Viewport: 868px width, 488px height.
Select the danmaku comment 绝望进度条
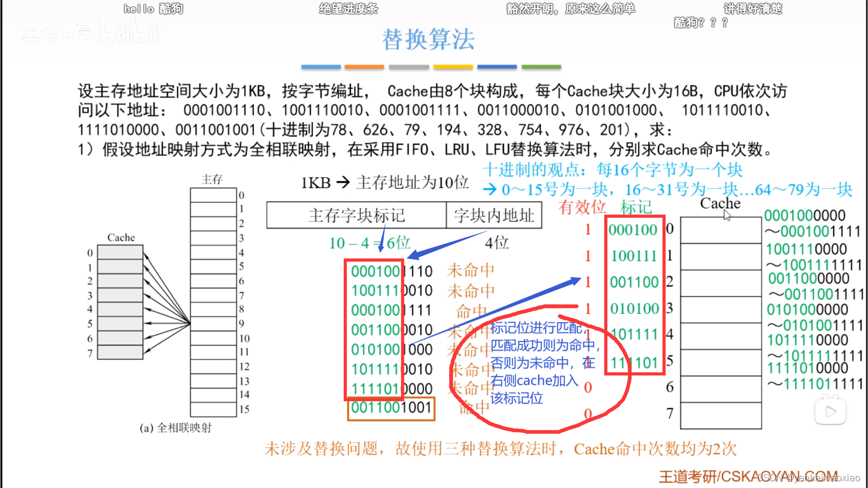coord(348,8)
